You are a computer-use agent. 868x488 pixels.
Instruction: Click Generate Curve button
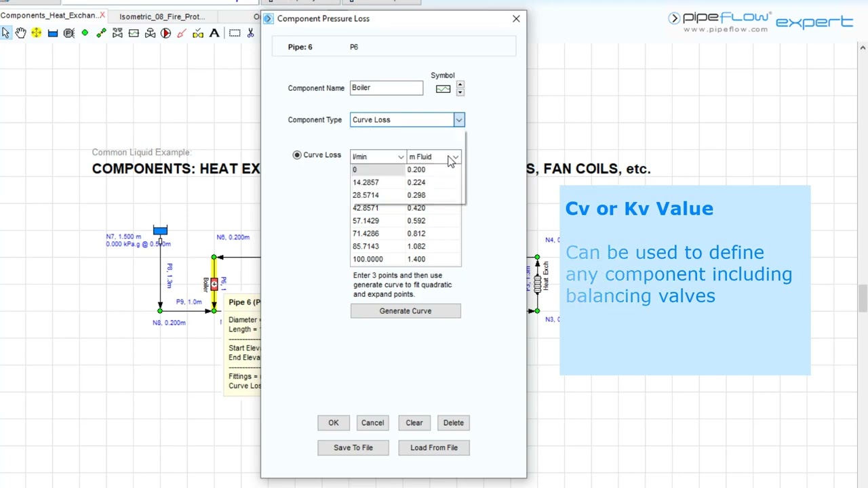[406, 311]
